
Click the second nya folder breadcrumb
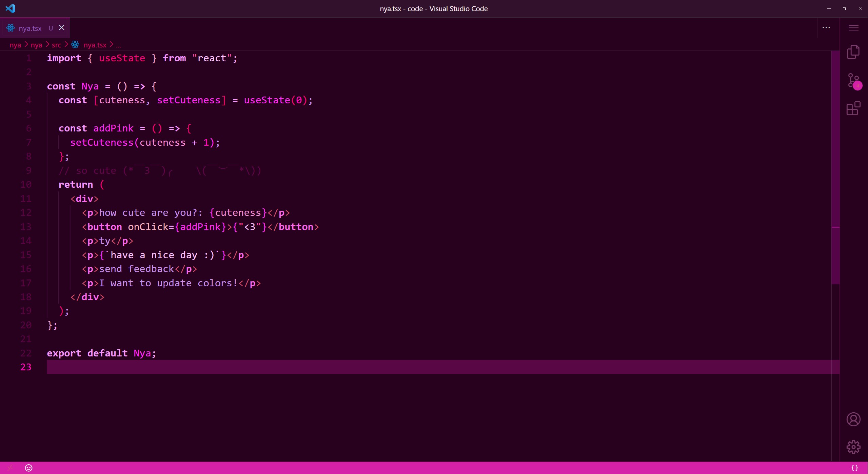tap(36, 45)
